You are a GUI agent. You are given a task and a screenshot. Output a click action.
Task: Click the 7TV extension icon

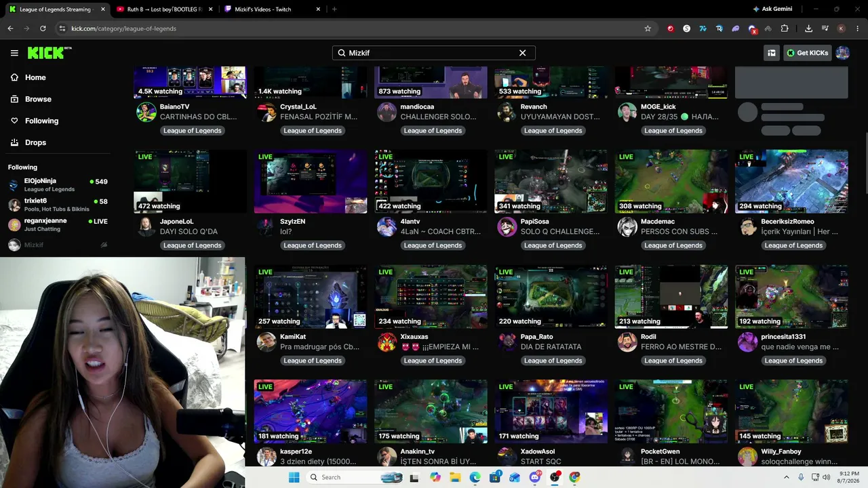point(703,28)
